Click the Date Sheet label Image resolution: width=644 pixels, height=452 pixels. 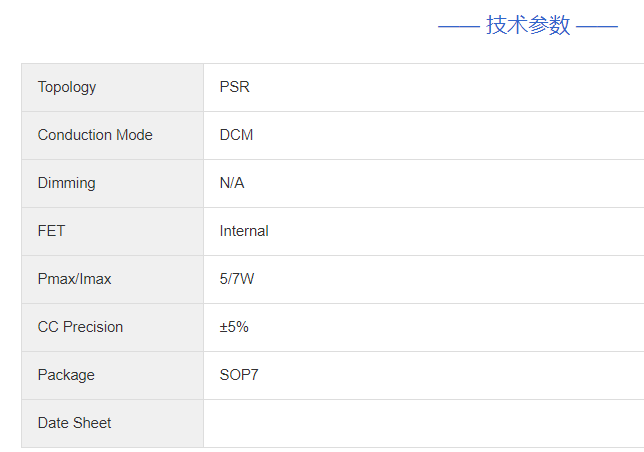pos(75,423)
